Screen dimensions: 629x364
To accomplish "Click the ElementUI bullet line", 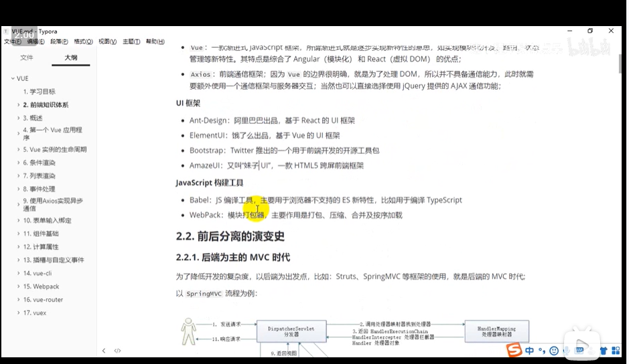I will click(x=265, y=136).
